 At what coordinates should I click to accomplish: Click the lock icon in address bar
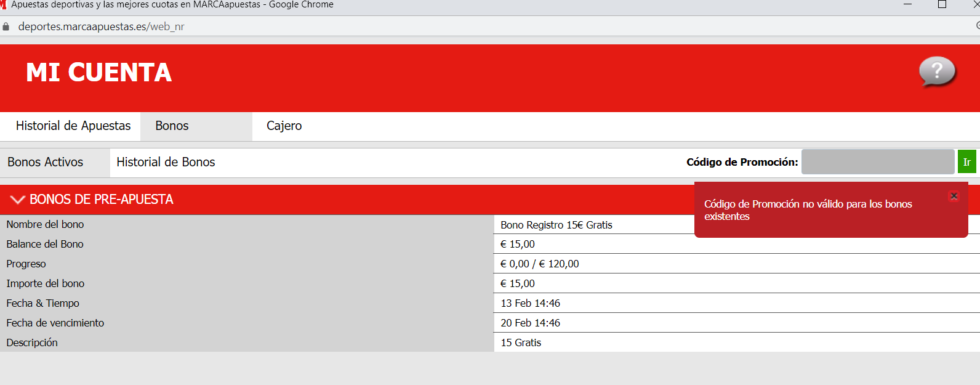6,26
